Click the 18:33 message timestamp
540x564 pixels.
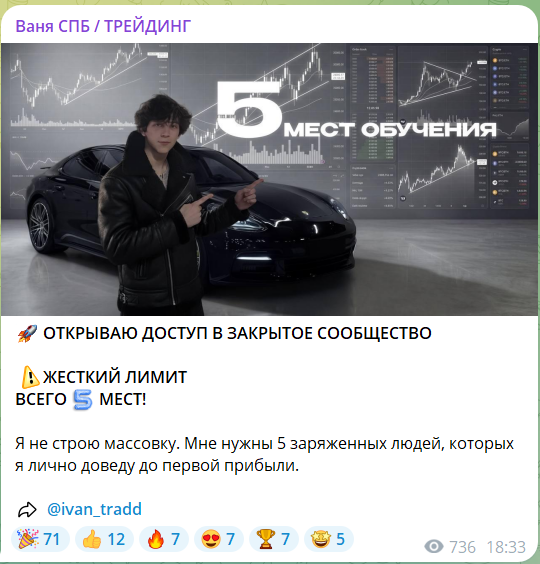tap(506, 547)
